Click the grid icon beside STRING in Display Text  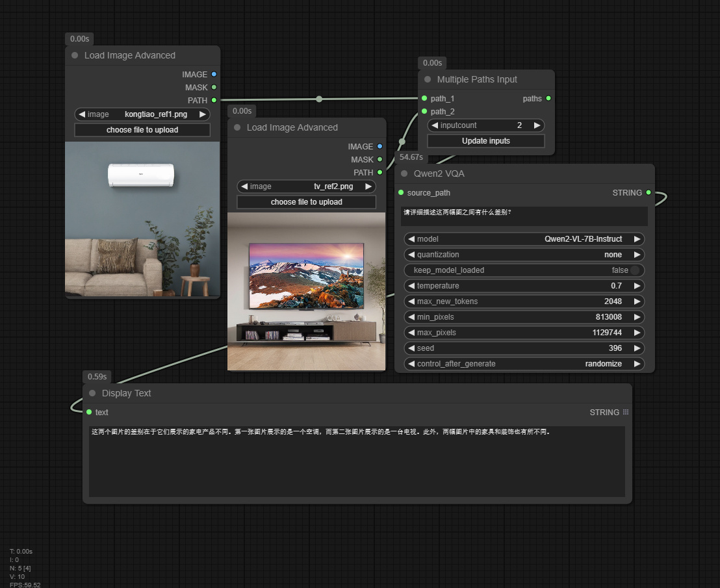click(x=625, y=412)
